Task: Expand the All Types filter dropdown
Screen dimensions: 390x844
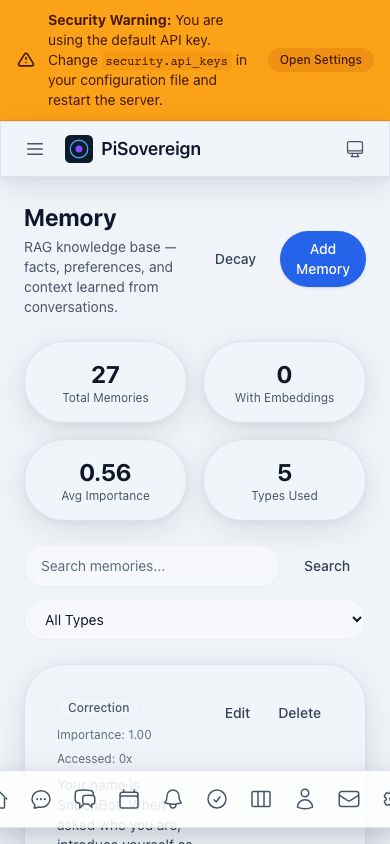Action: [195, 620]
